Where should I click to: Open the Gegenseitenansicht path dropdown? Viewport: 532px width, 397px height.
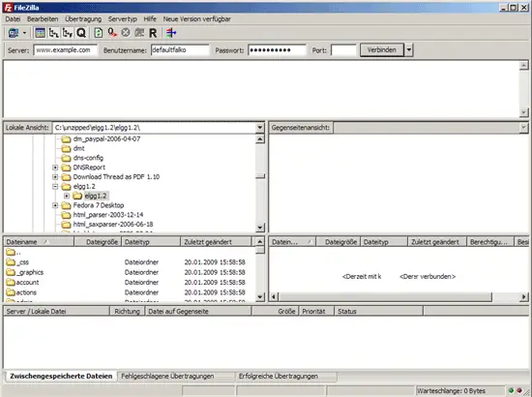[x=523, y=128]
